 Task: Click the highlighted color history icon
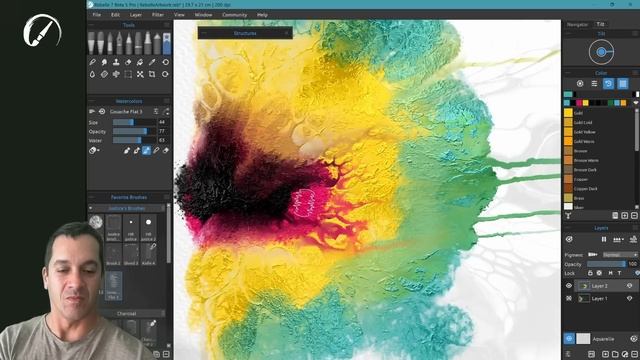(x=608, y=84)
